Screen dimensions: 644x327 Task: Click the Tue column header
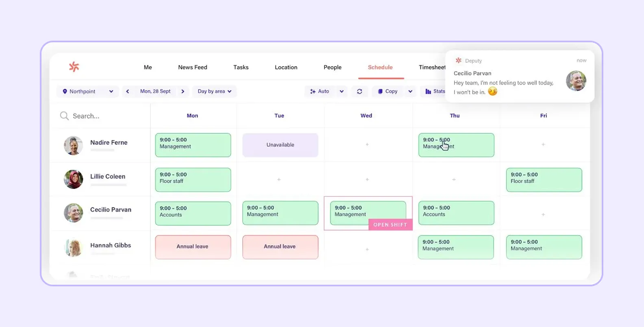point(279,116)
